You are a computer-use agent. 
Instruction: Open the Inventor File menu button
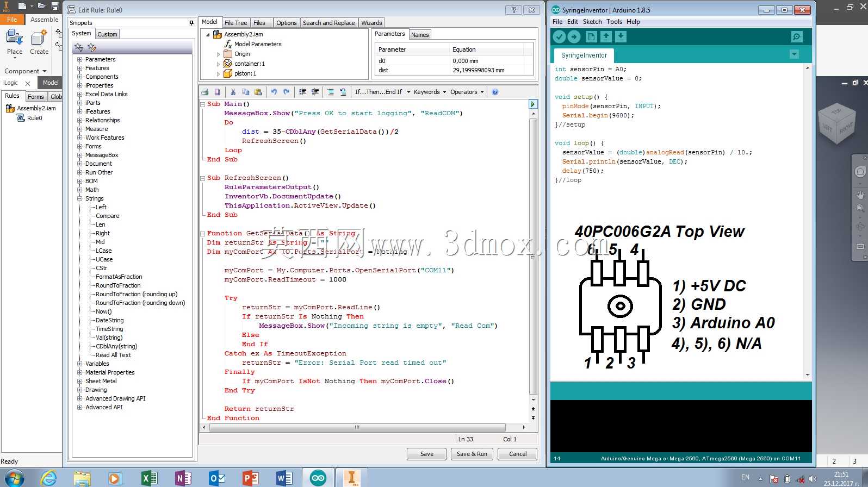(12, 19)
